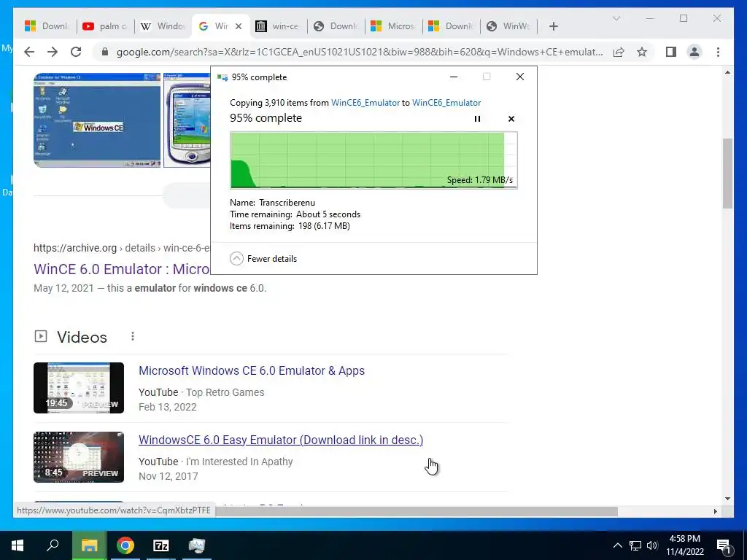This screenshot has width=747, height=560.
Task: Collapse copy dialog with Fewer details
Action: click(263, 259)
